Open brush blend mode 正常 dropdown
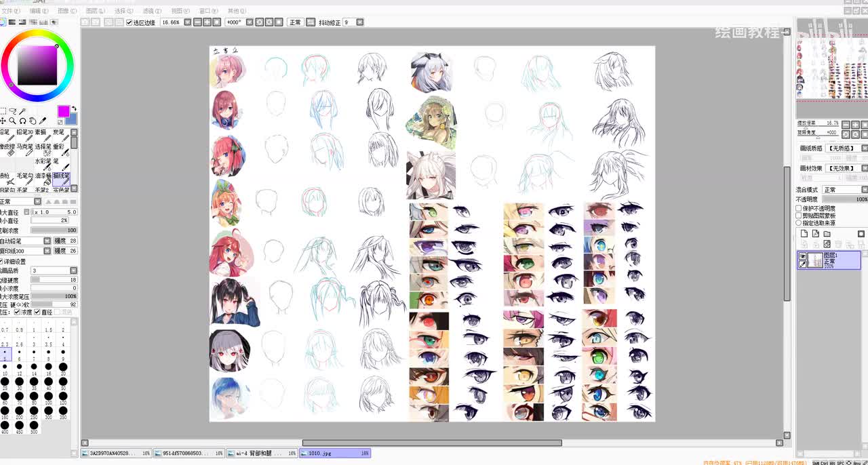868x465 pixels. 39,201
